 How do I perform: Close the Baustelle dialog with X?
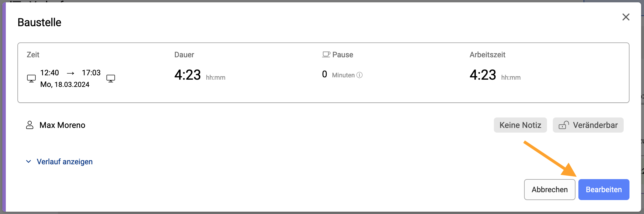626,17
